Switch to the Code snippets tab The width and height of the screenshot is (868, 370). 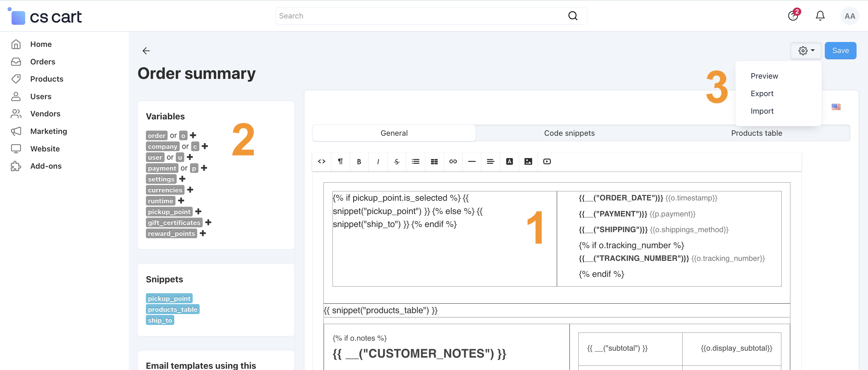pyautogui.click(x=569, y=133)
